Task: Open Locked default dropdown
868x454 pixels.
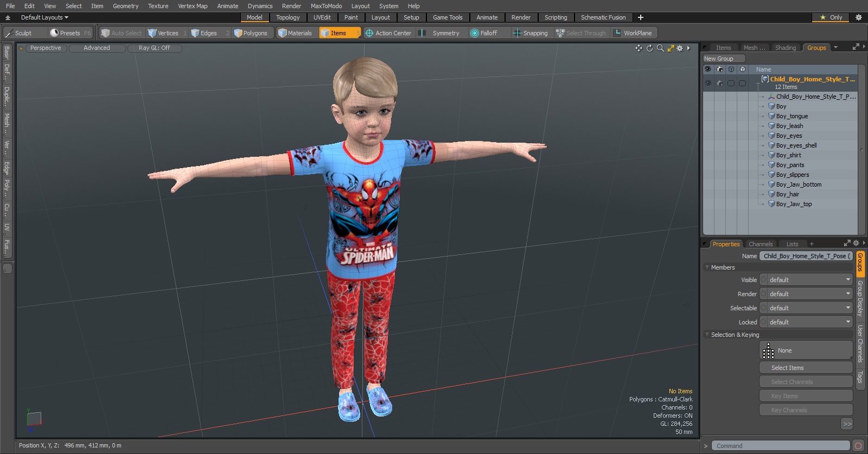Action: (x=809, y=322)
